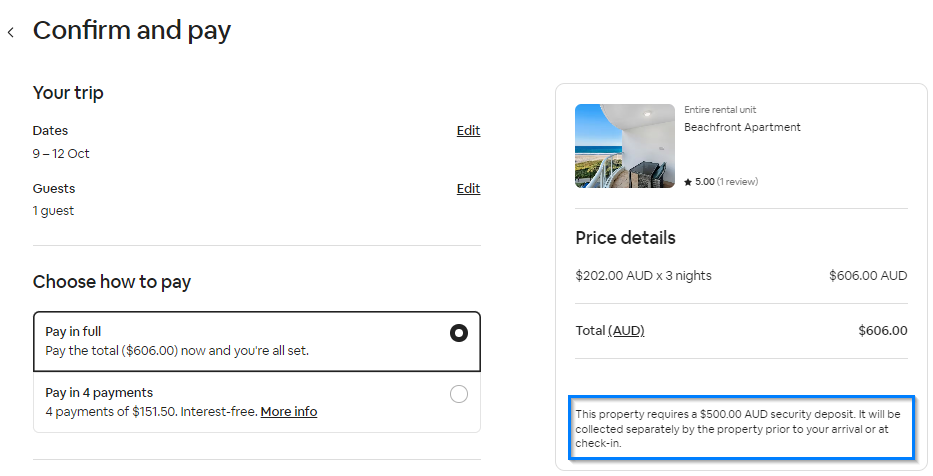Screen dimensions: 933x476
Task: Edit the trip dates
Action: tap(468, 131)
